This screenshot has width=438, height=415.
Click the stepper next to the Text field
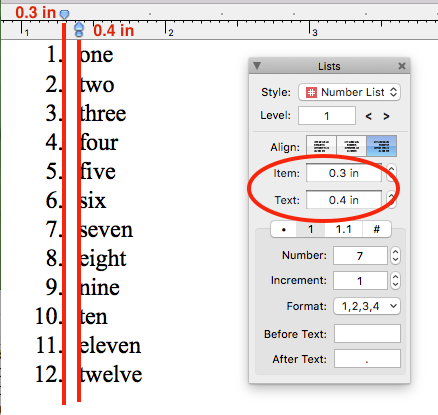tap(391, 200)
